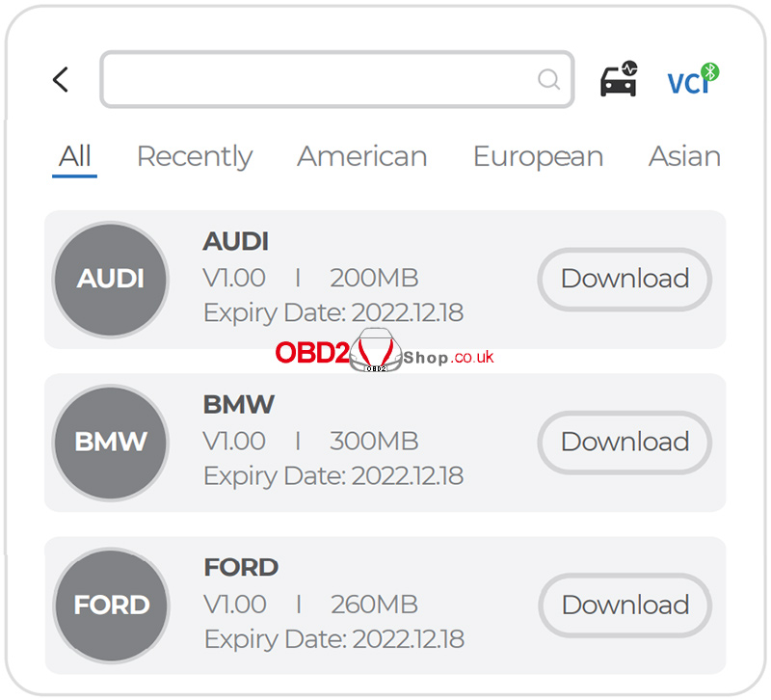The height and width of the screenshot is (700, 771).
Task: Download the AUDI software package
Action: tap(625, 279)
